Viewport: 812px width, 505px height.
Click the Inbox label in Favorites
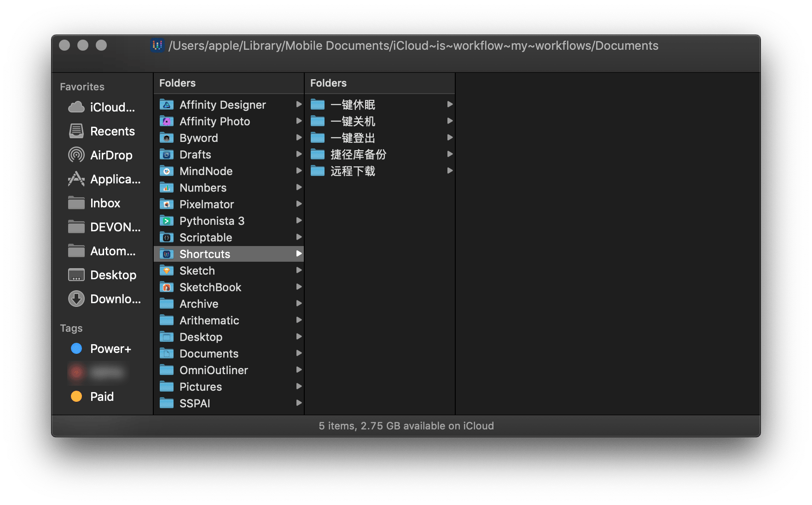tap(105, 203)
